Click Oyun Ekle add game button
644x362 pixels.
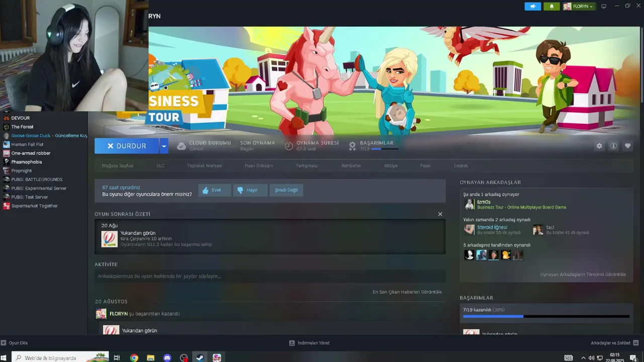tap(14, 343)
